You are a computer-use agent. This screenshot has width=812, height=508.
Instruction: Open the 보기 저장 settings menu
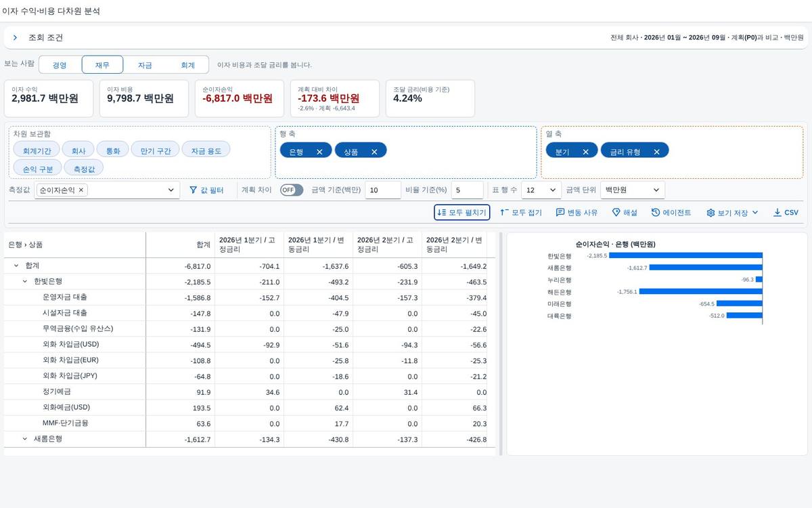click(x=732, y=212)
